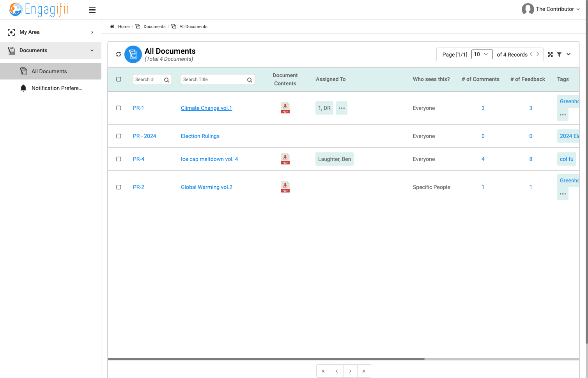
Task: Check the PR-2 row checkbox
Action: click(119, 187)
